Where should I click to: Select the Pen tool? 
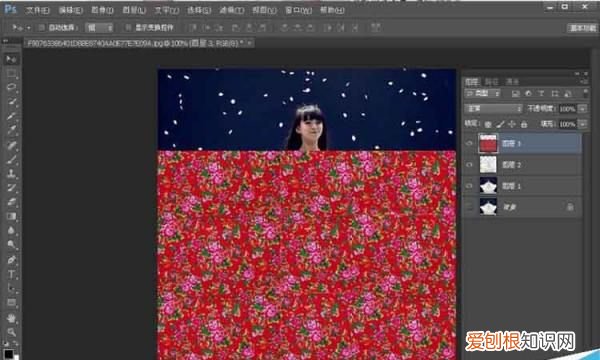coord(11,260)
